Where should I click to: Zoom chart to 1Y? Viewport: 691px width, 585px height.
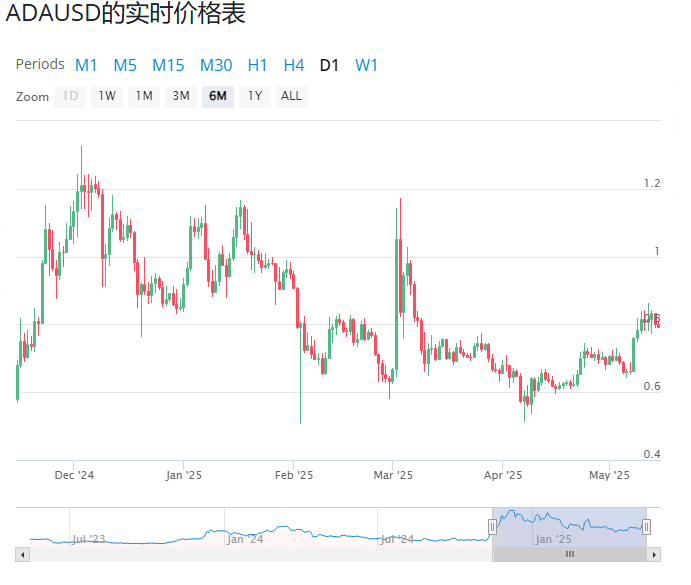[255, 97]
